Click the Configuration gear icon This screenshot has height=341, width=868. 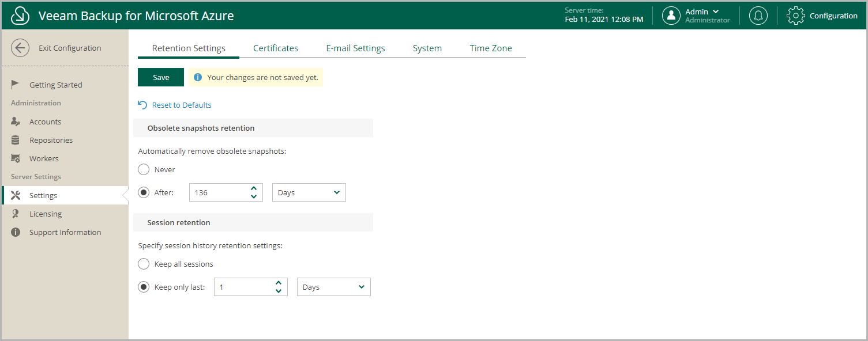[795, 16]
